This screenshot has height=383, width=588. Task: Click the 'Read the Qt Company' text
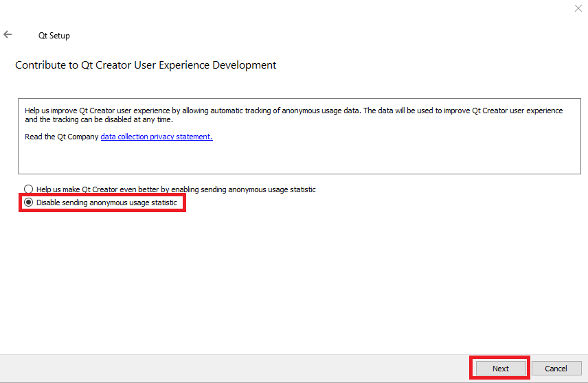(x=62, y=137)
